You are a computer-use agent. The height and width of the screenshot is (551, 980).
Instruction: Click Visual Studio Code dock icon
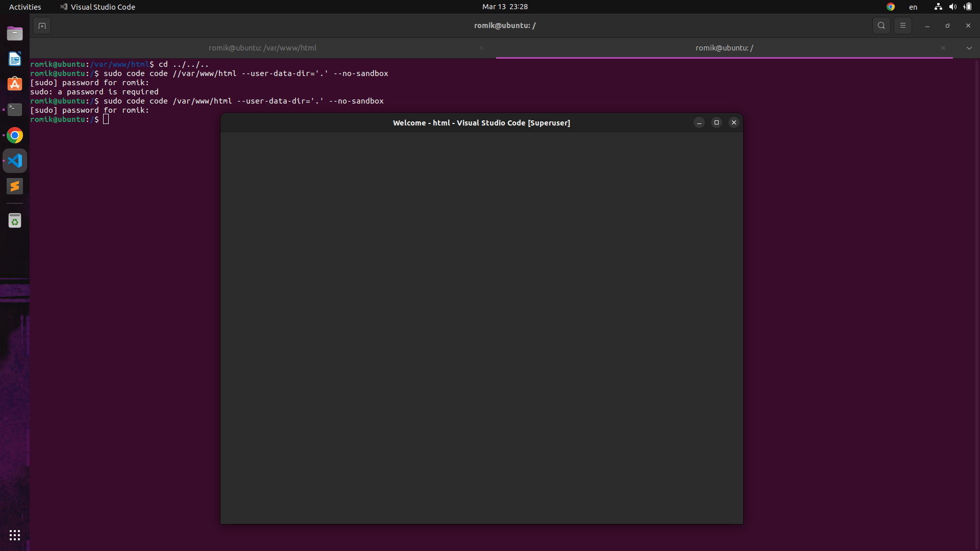[15, 161]
